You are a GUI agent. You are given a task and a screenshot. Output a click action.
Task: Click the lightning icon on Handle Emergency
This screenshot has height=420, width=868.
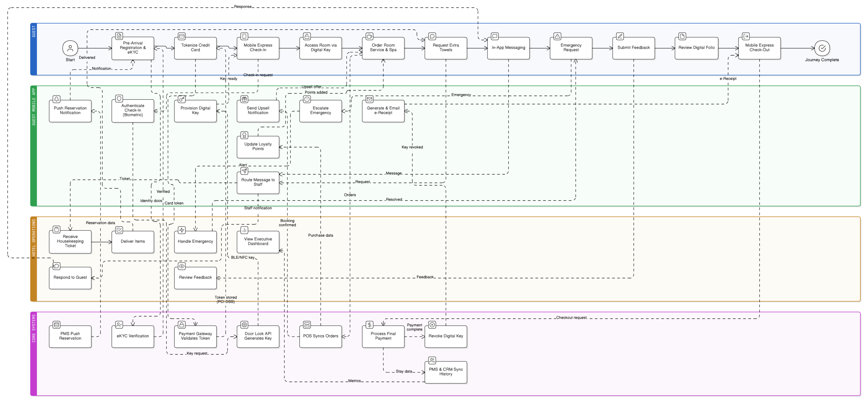[181, 230]
